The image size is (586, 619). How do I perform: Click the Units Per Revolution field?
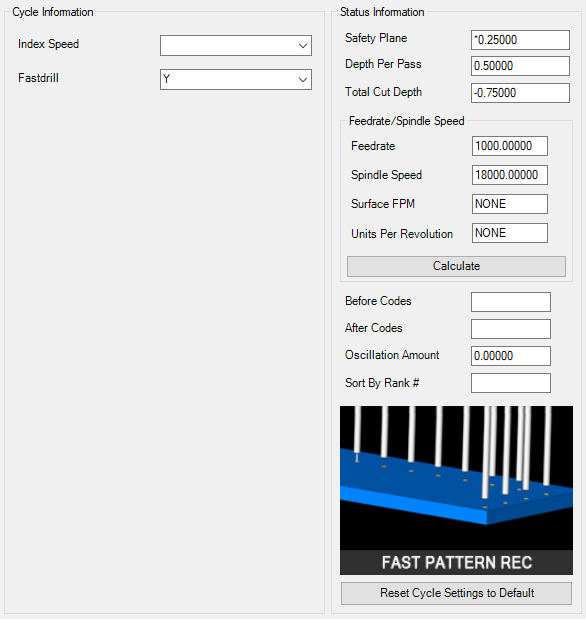509,233
